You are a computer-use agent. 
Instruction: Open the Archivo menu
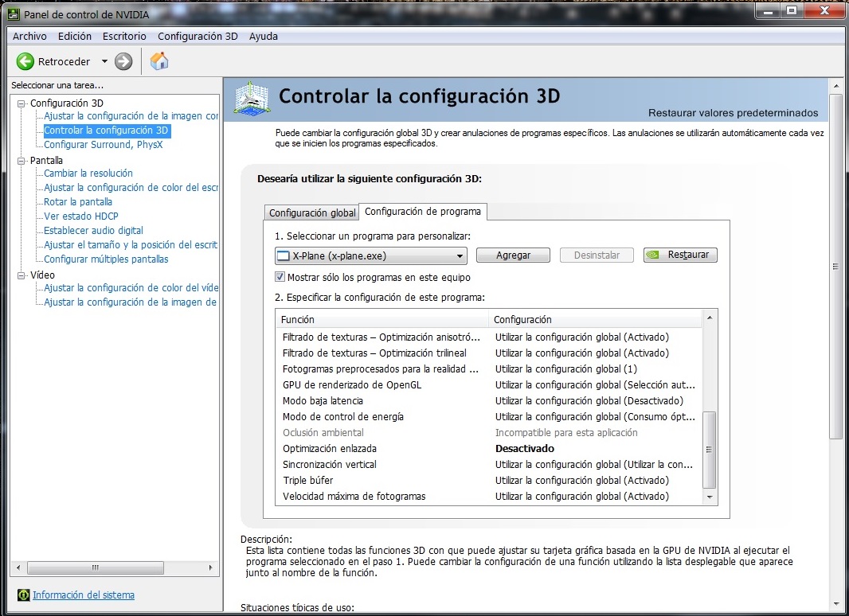point(29,37)
